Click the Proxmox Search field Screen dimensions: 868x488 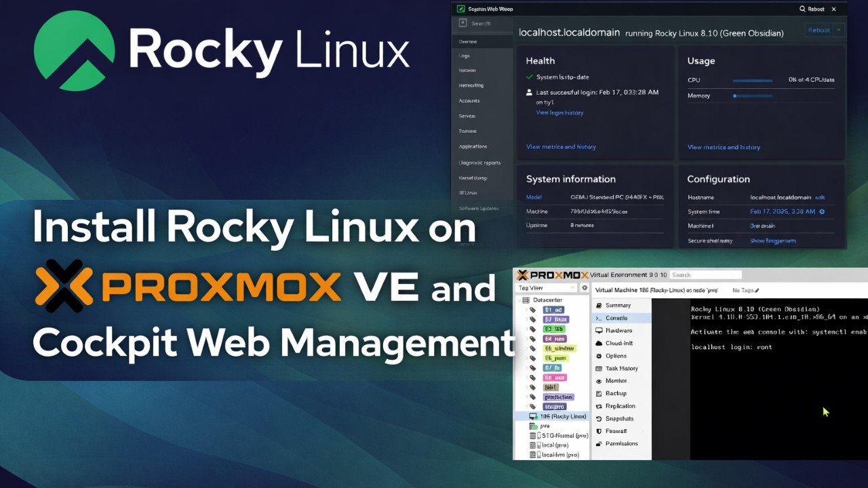click(705, 274)
